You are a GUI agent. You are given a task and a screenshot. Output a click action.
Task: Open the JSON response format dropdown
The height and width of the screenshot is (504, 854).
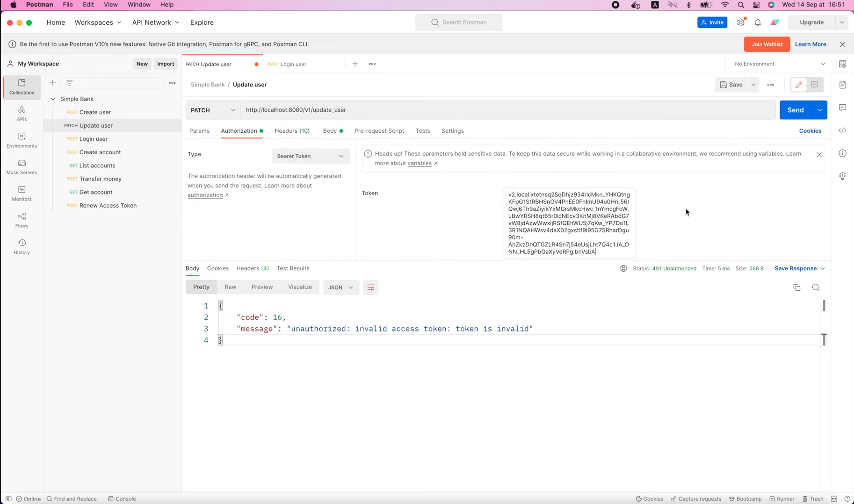(341, 288)
